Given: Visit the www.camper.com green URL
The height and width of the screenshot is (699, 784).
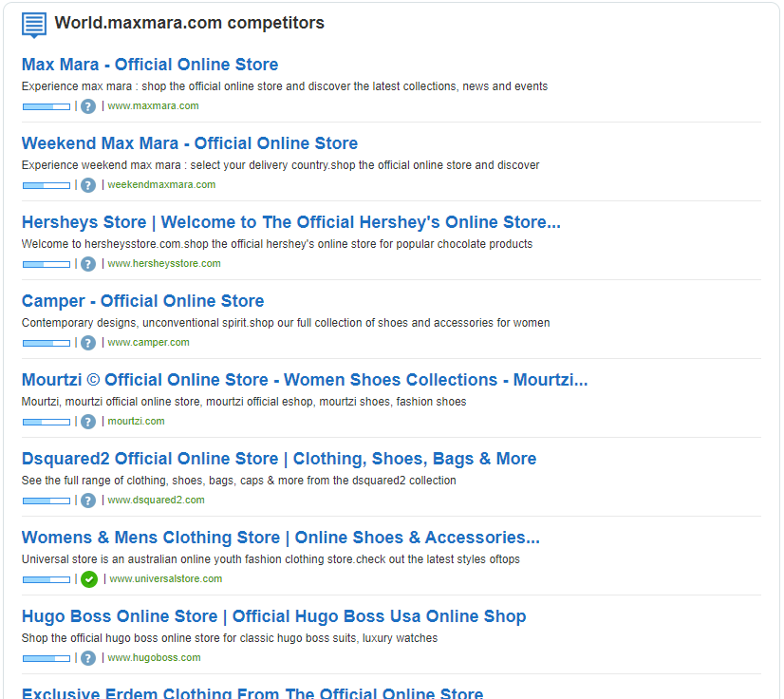Looking at the screenshot, I should [148, 342].
